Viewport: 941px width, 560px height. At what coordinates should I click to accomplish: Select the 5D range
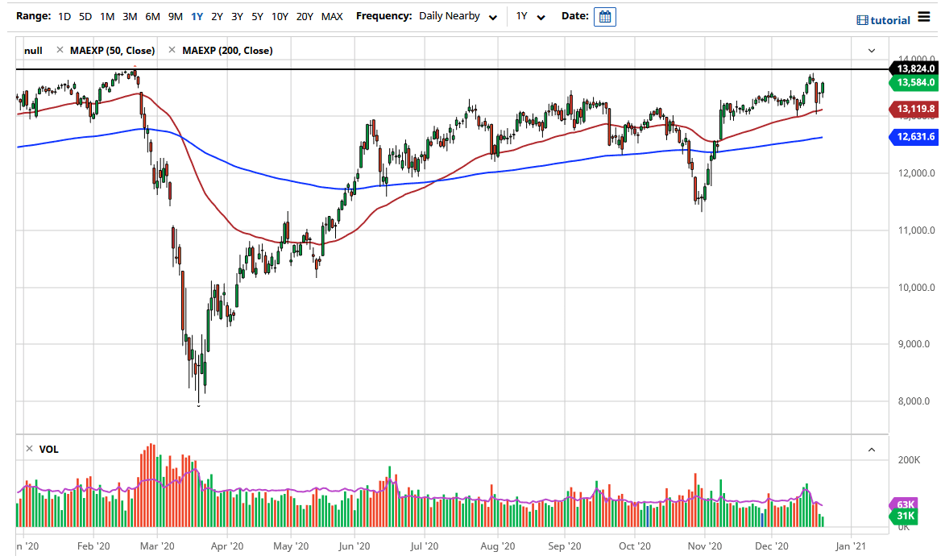[x=85, y=16]
